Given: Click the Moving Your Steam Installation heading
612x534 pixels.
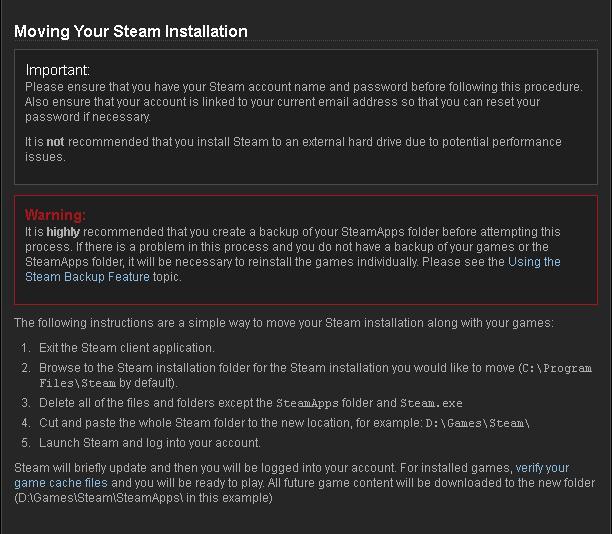Looking at the screenshot, I should coord(131,31).
